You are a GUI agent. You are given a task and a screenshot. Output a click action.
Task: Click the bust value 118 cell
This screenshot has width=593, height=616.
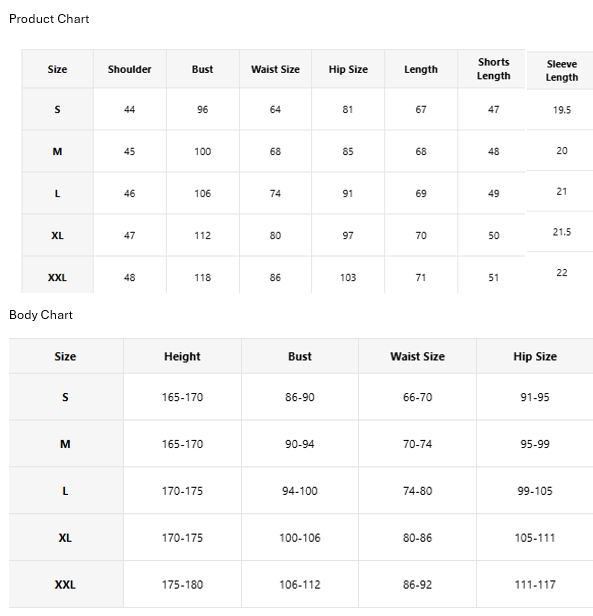coord(203,275)
